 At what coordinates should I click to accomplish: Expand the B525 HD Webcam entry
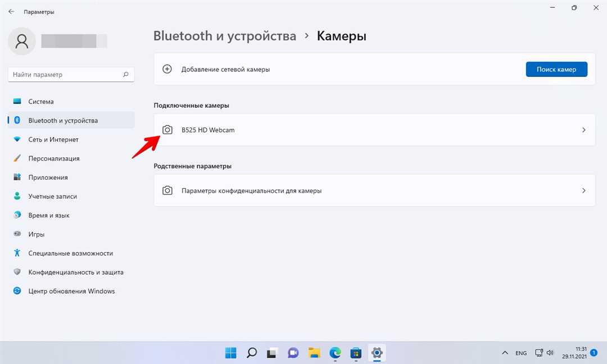tap(583, 130)
